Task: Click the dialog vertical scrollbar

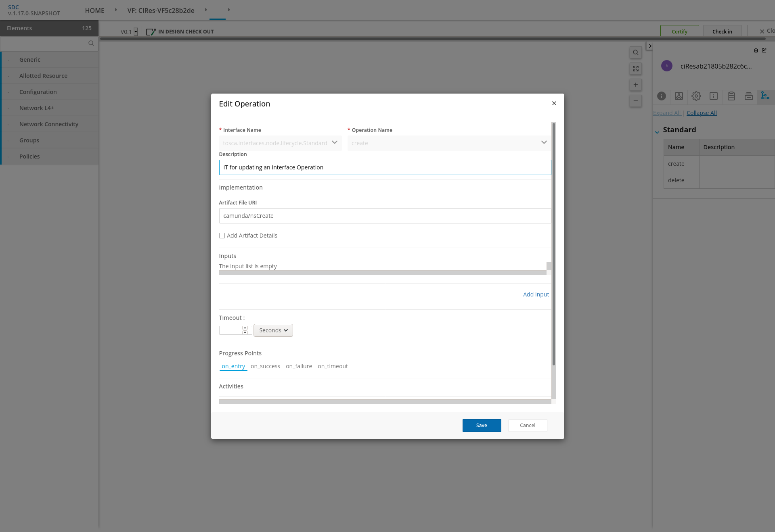Action: (554, 244)
